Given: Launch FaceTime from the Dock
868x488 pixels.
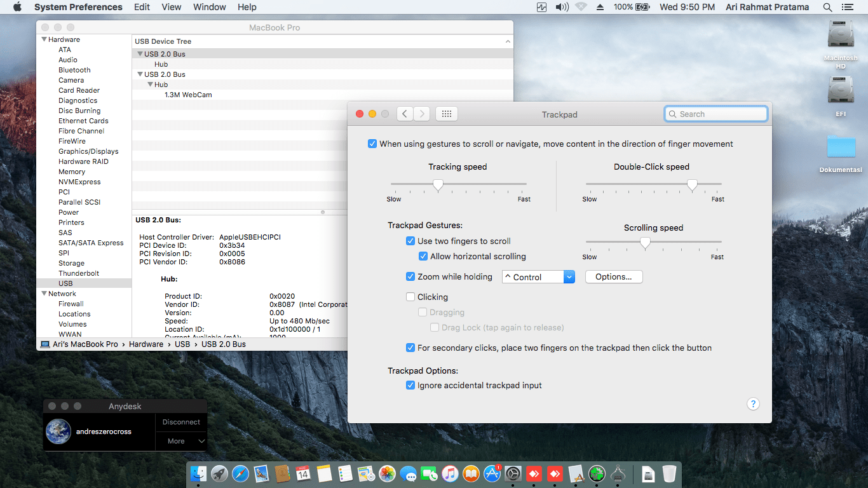Looking at the screenshot, I should [429, 473].
